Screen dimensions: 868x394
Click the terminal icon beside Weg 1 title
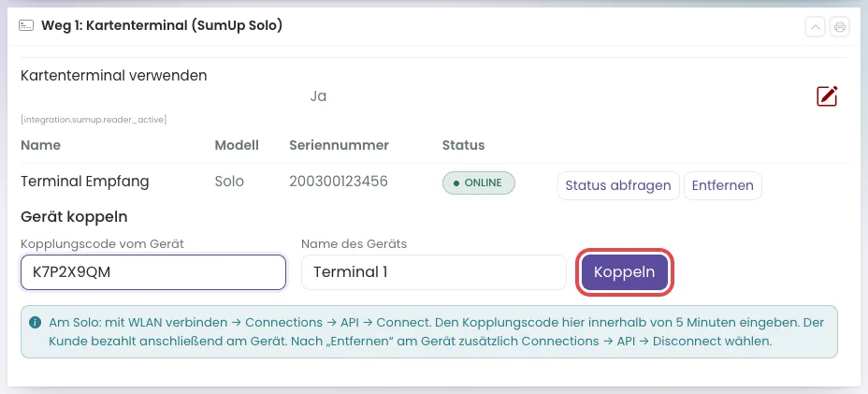[25, 25]
